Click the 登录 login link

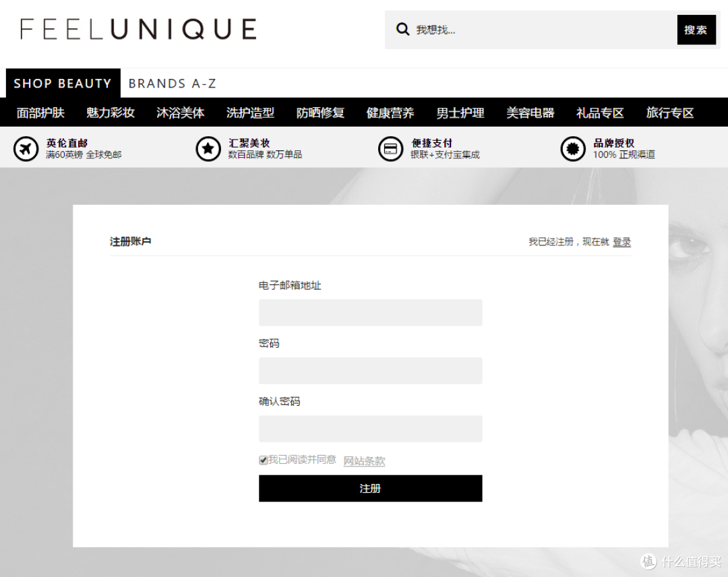click(x=621, y=242)
